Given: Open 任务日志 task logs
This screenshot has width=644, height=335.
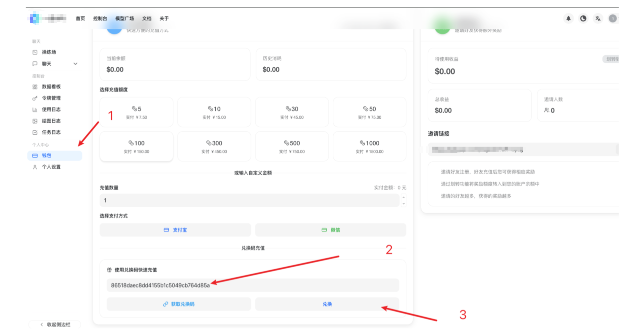Looking at the screenshot, I should point(51,132).
